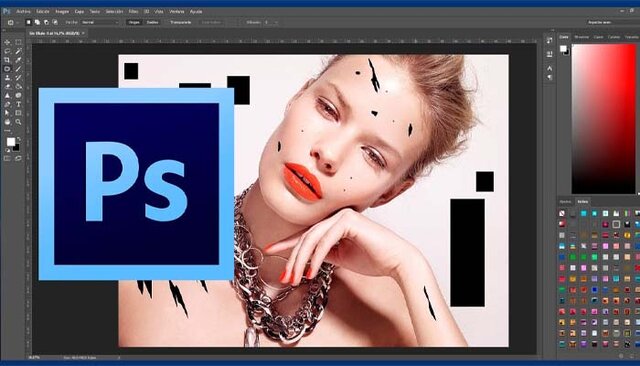Choose Subtract from selection mode
Screen dimensions: 640x366
coord(46,22)
